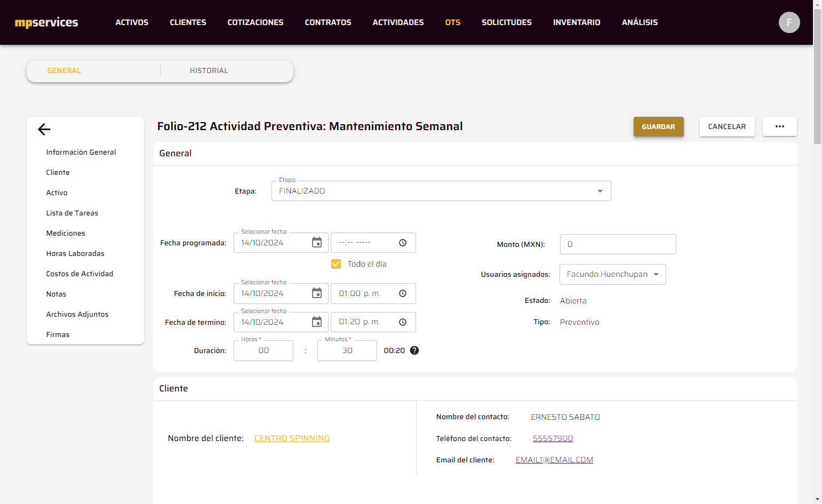
Task: Click the ERNESTO SABATO contact name
Action: (x=565, y=417)
